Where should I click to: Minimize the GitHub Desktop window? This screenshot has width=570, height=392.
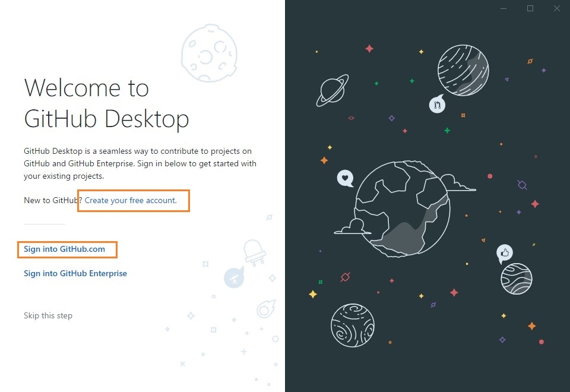coord(503,8)
